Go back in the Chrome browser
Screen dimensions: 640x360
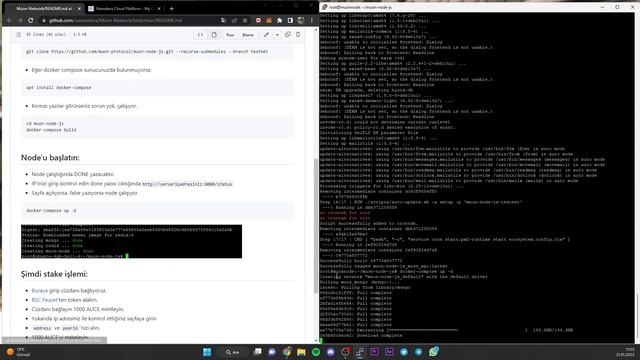(9, 20)
